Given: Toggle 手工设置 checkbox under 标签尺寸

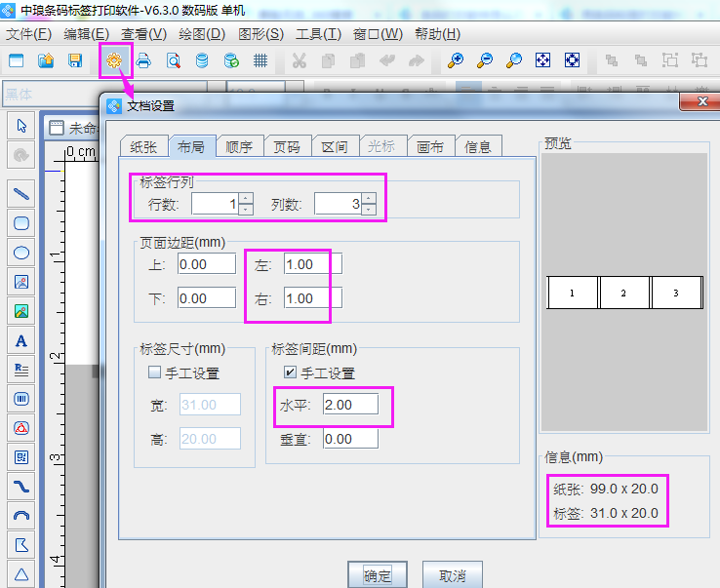Looking at the screenshot, I should [154, 372].
